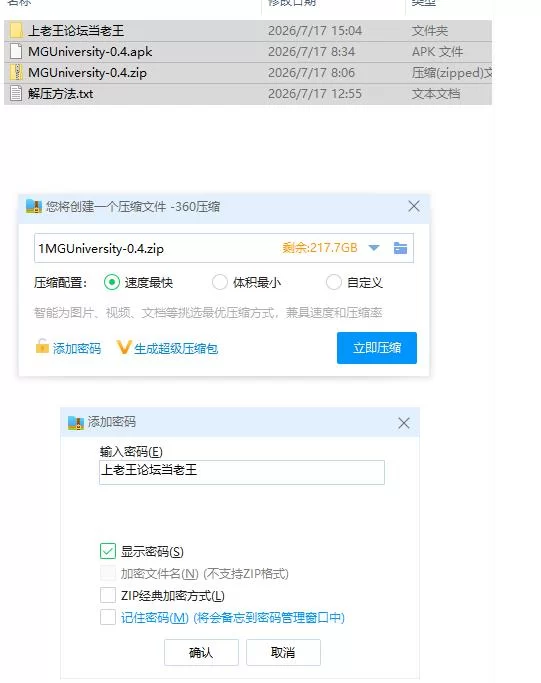Select the 速度最快 radio button

point(112,282)
